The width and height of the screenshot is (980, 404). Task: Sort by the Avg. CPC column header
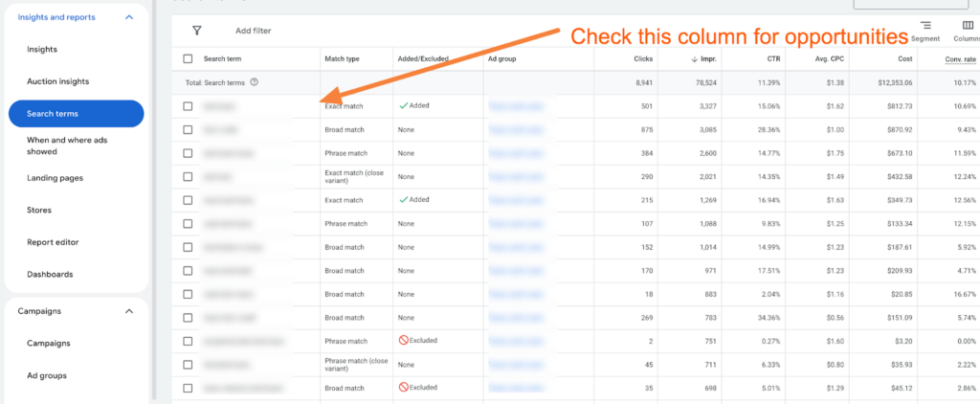tap(830, 59)
